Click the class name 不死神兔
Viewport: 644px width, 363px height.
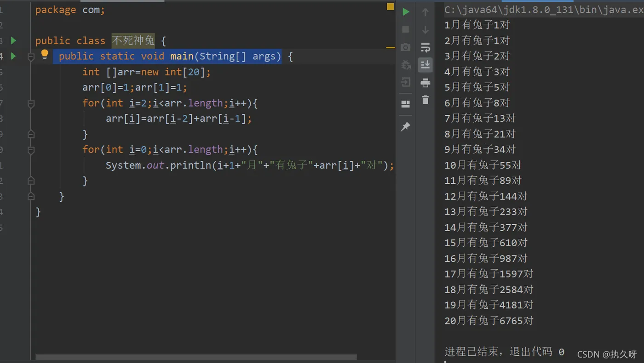click(133, 40)
